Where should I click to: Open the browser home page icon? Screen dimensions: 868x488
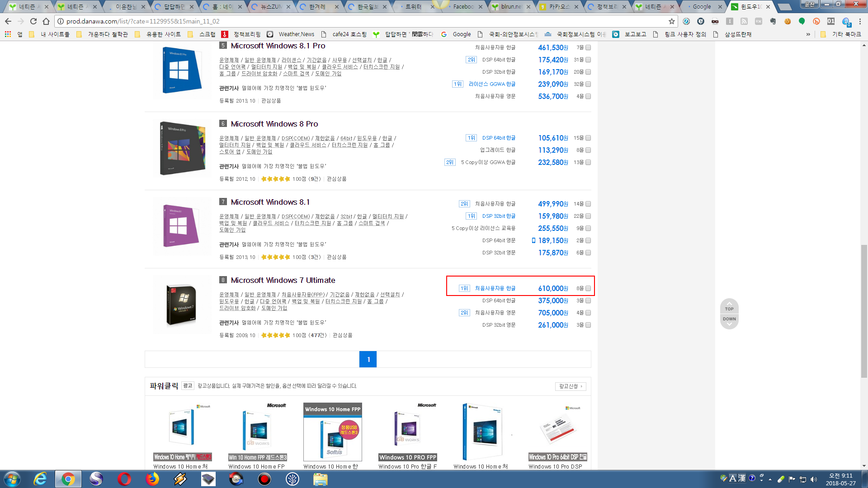tap(46, 21)
